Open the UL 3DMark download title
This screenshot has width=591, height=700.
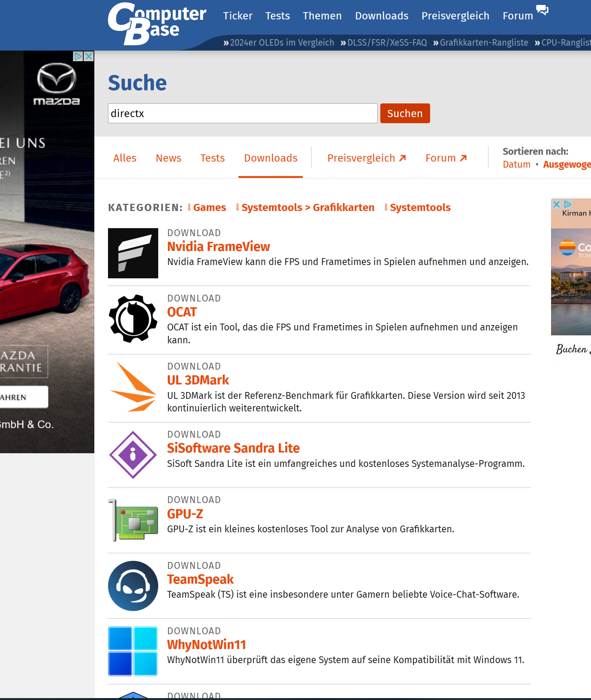coord(198,380)
